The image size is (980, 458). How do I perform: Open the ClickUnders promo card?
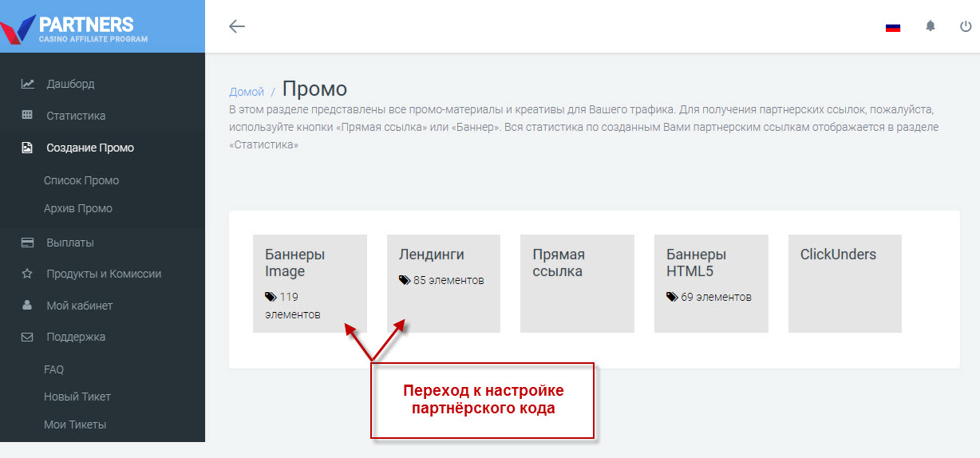click(845, 283)
